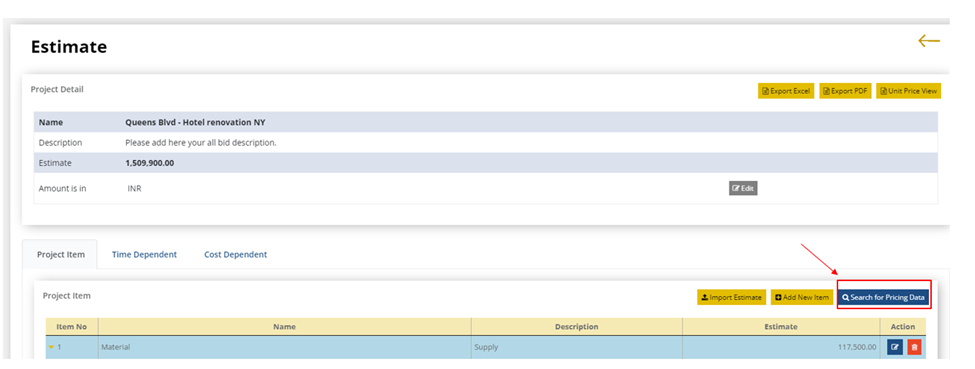The height and width of the screenshot is (369, 975).
Task: Click the Export Excel button
Action: [786, 91]
